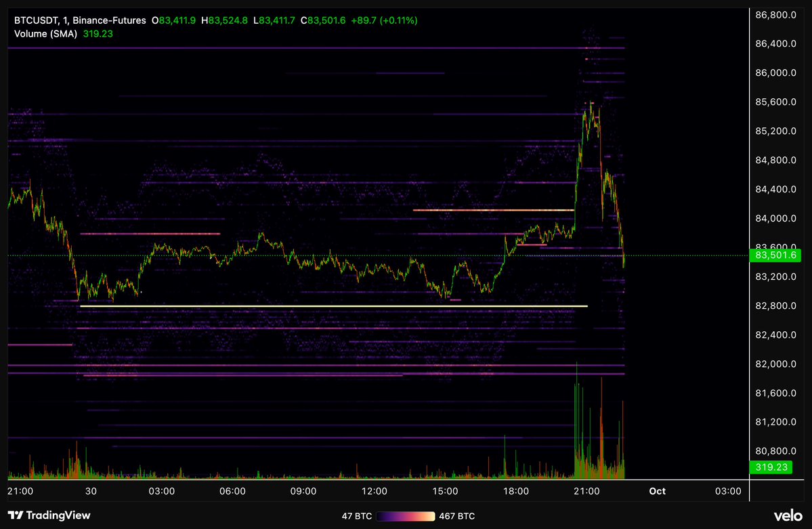Image resolution: width=812 pixels, height=529 pixels.
Task: Click the 319.23 value beside Volume (SMA)
Action: coord(98,34)
